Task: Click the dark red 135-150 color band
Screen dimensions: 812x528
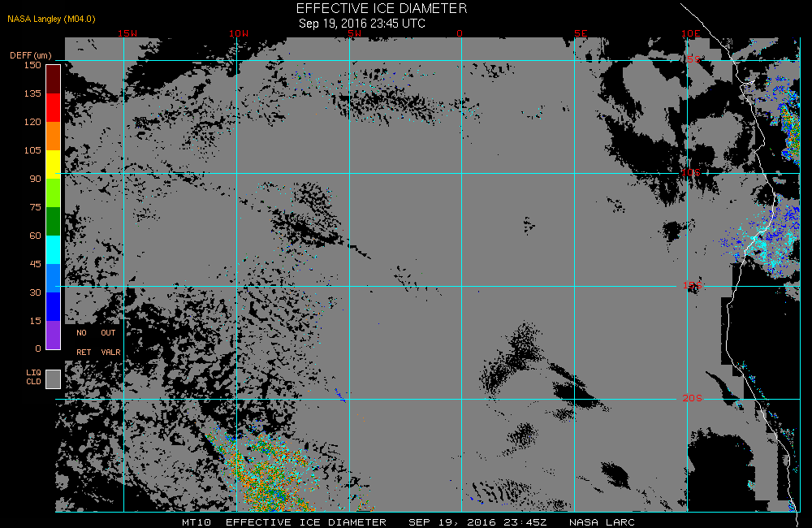Action: (x=54, y=80)
